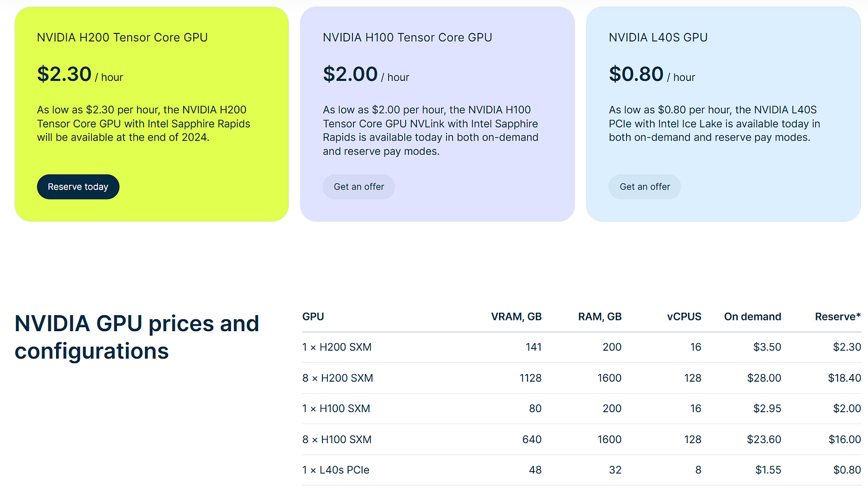Screen dimensions: 868x492
Task: Click the $16.00 reserve price
Action: [845, 440]
